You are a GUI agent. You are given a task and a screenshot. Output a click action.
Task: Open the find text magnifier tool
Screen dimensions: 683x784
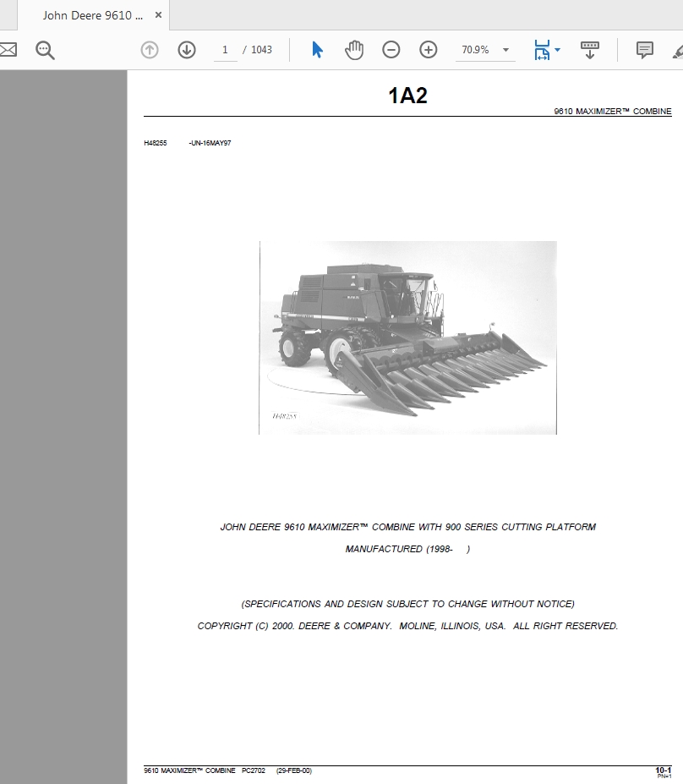point(45,50)
